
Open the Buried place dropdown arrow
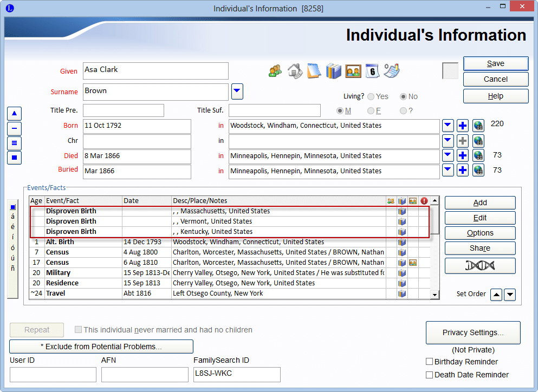(448, 170)
